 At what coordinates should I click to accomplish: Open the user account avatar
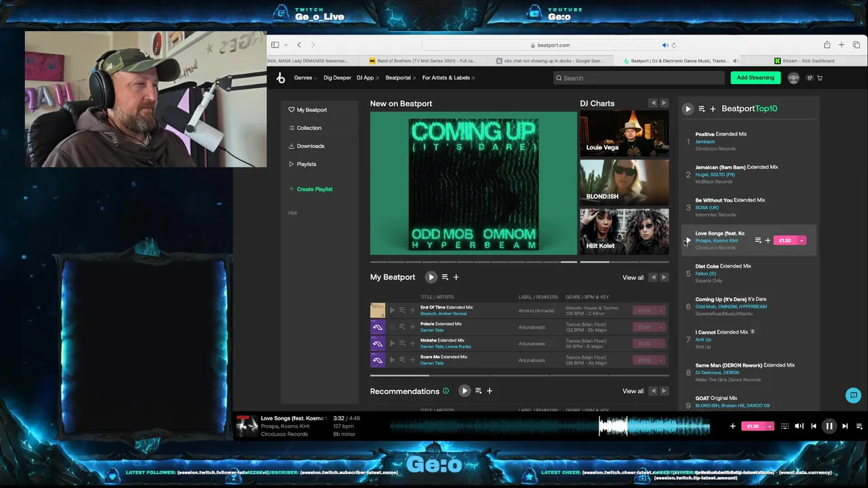[793, 78]
